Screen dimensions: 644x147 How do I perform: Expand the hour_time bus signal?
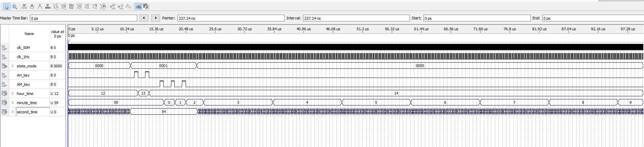[13, 94]
